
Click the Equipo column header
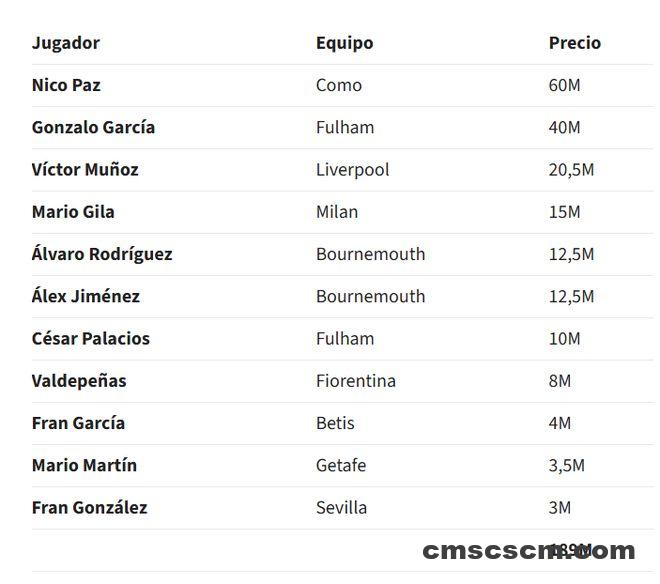click(x=344, y=43)
